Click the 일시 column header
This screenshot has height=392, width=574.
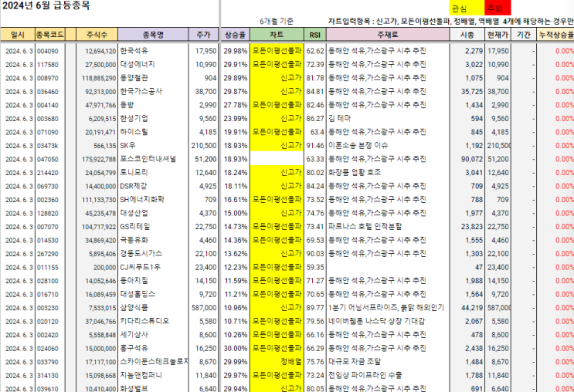18,35
